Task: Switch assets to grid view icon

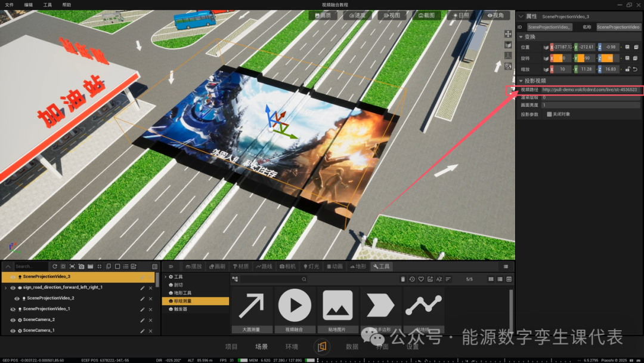Action: (491, 279)
